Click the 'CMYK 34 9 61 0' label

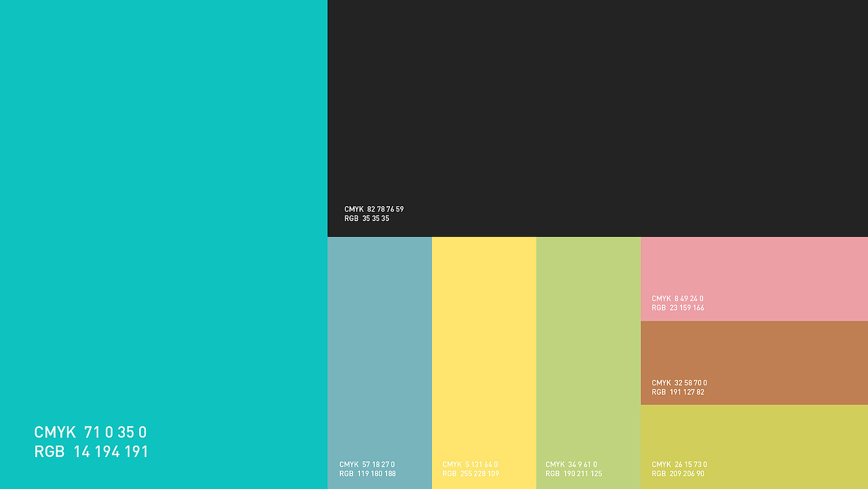click(x=571, y=465)
